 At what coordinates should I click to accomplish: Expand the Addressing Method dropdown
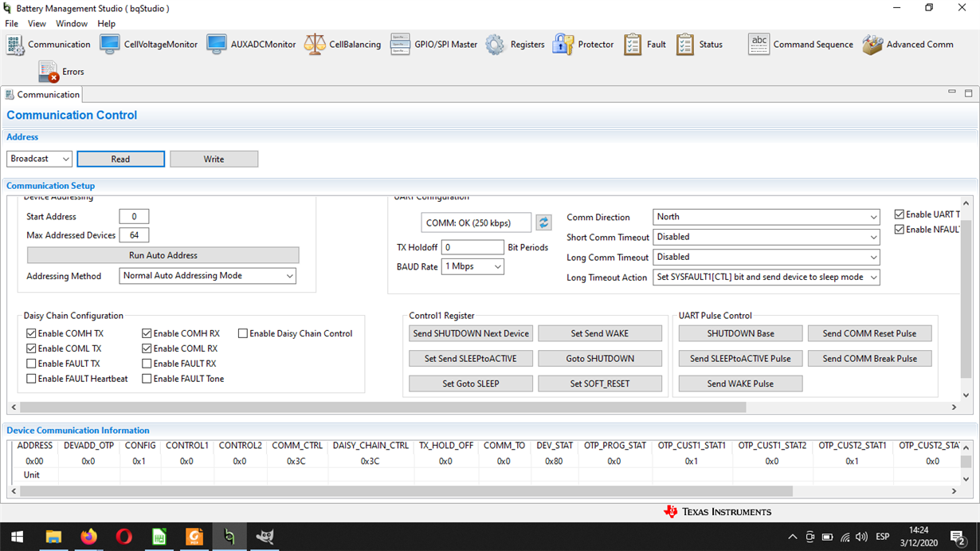point(208,276)
